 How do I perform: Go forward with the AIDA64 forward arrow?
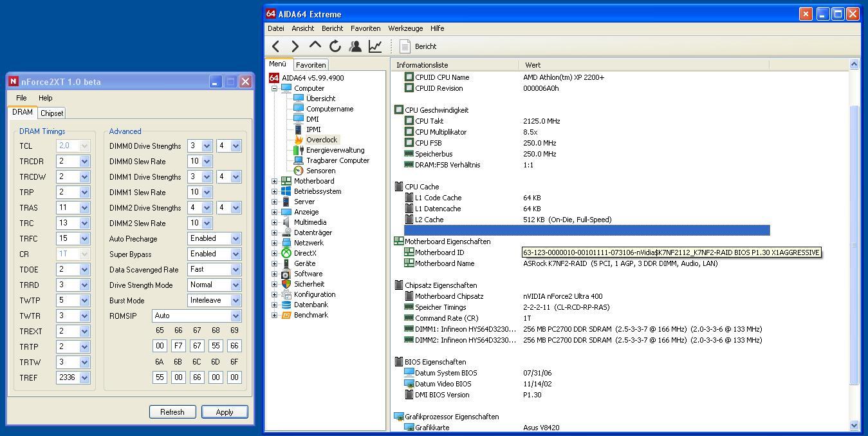(x=295, y=46)
